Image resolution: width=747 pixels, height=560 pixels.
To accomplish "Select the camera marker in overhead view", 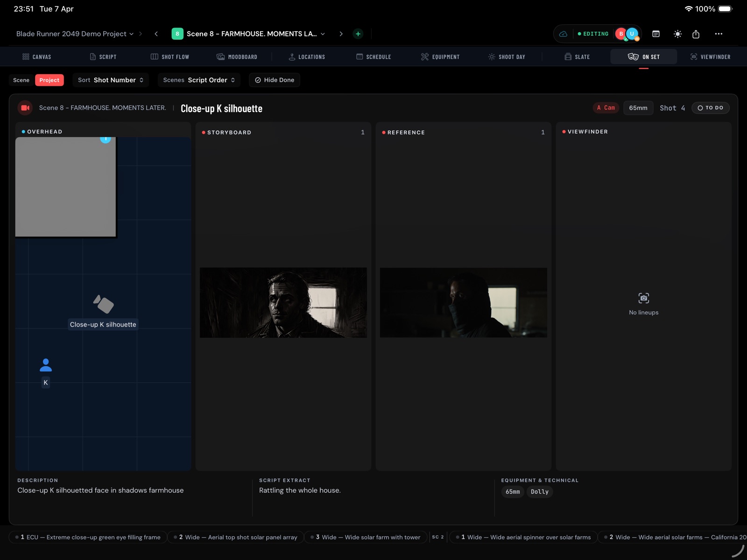I will coord(104,305).
